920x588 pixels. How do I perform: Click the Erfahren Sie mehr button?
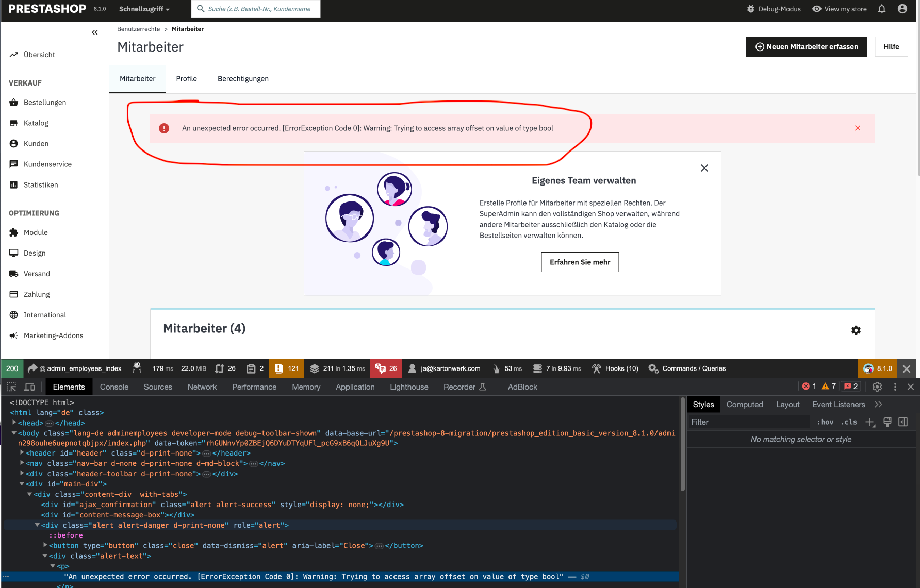(580, 262)
